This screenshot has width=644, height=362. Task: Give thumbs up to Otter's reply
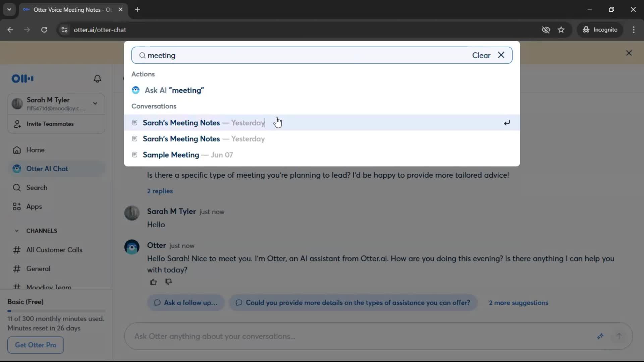(153, 282)
